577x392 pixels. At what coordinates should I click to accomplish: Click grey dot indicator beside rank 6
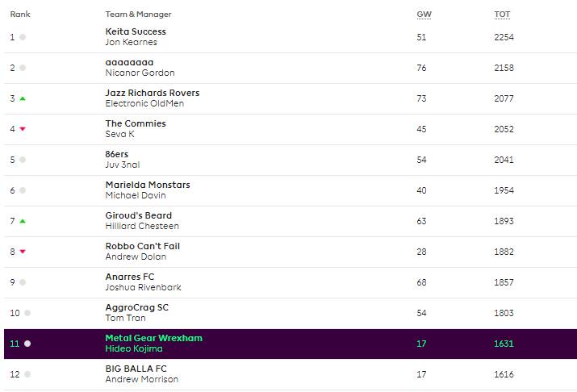coord(23,190)
